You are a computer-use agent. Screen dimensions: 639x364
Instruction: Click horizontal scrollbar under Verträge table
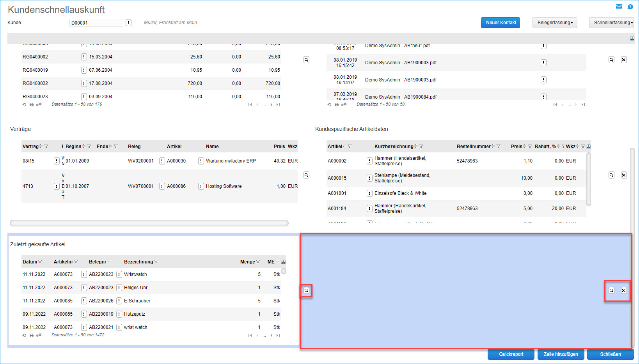(149, 223)
